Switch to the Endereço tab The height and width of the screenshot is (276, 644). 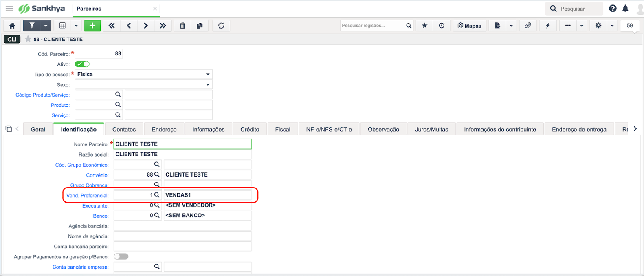coord(164,129)
